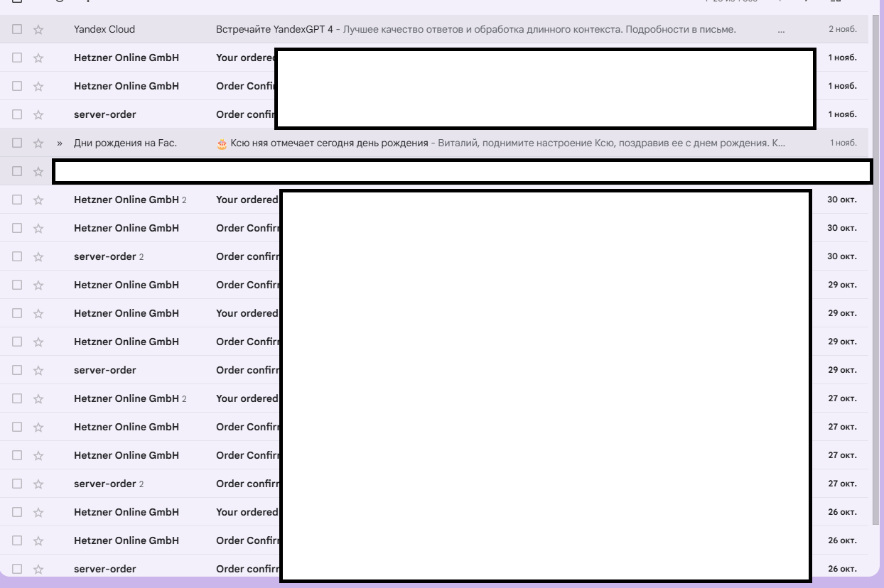
Task: Select the Дни рождения на Fac. email checkbox
Action: (17, 143)
